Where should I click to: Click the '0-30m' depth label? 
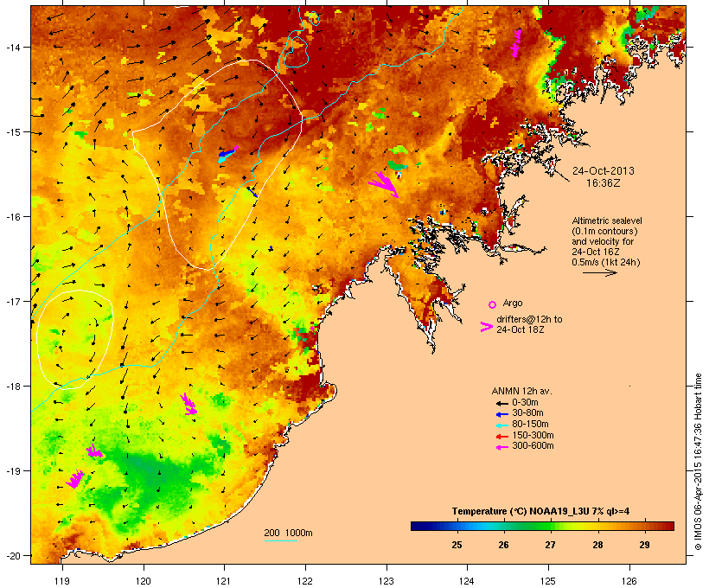525,403
